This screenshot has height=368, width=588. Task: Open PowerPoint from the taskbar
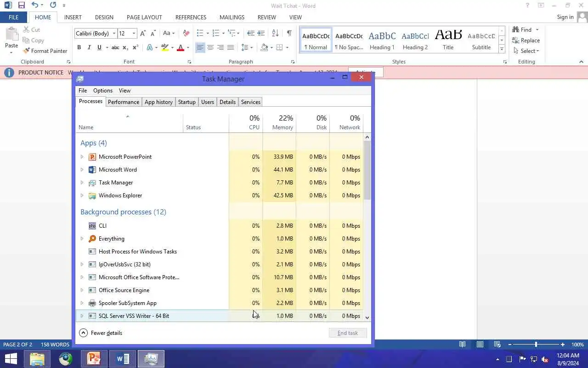94,359
